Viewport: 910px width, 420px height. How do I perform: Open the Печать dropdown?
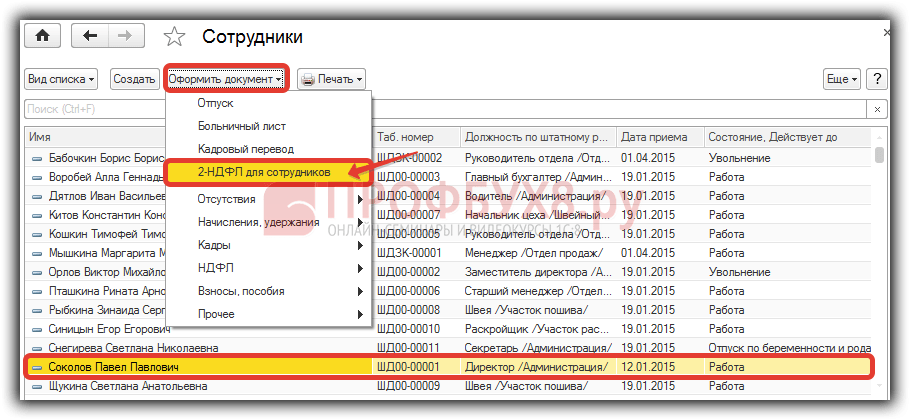tap(331, 79)
